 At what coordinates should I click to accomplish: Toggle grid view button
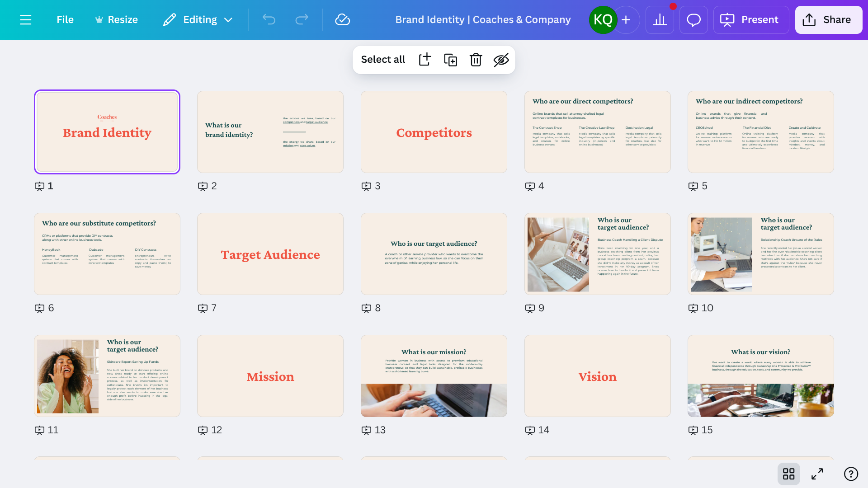point(788,474)
